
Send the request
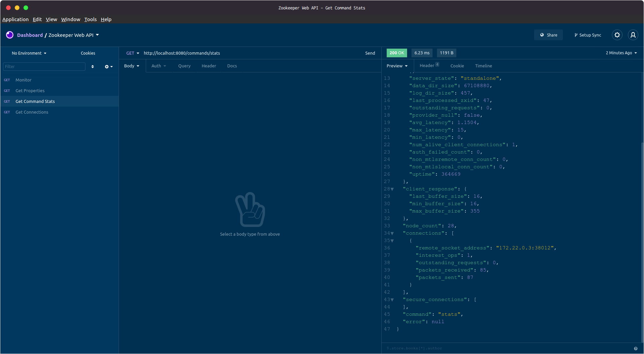370,53
